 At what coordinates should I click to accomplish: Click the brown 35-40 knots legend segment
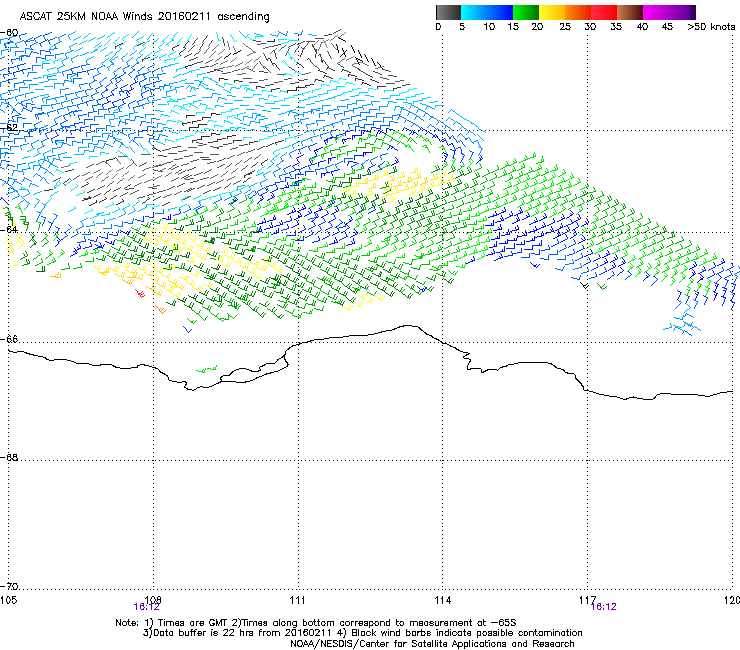[630, 12]
